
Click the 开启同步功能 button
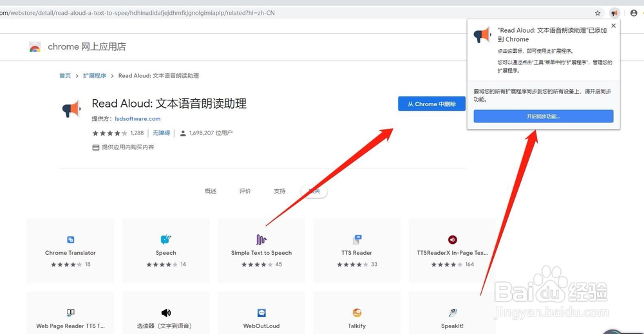pyautogui.click(x=544, y=116)
